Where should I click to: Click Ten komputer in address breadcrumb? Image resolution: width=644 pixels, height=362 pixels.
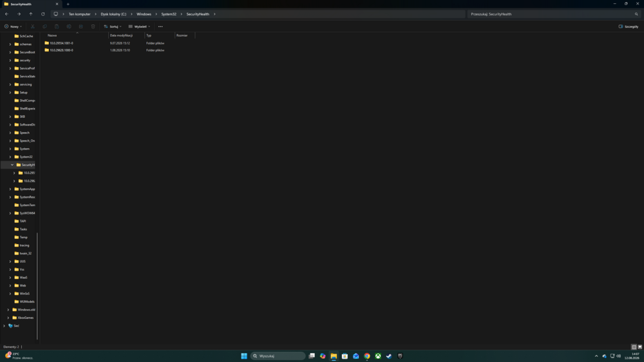[80, 14]
